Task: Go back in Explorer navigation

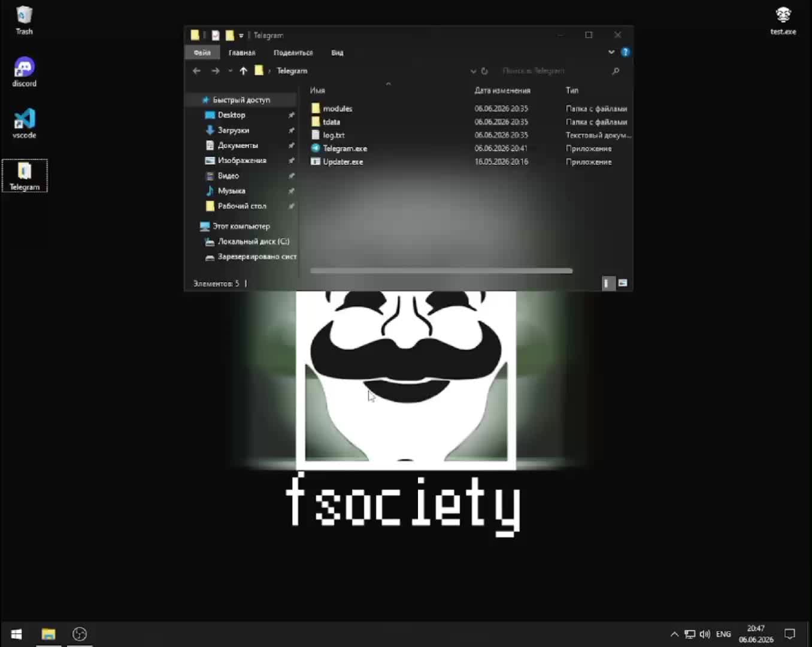Action: 196,71
